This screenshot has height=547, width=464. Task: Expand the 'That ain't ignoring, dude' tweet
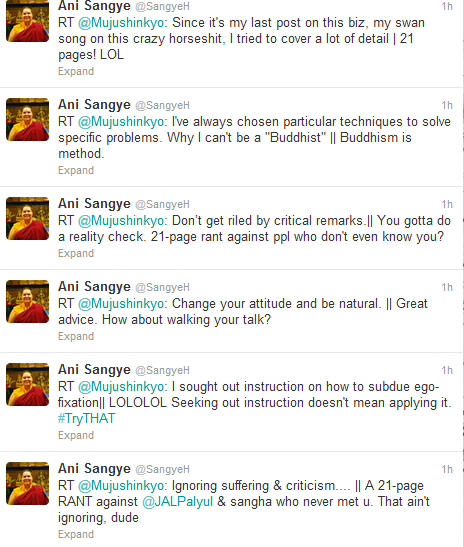coord(76,535)
